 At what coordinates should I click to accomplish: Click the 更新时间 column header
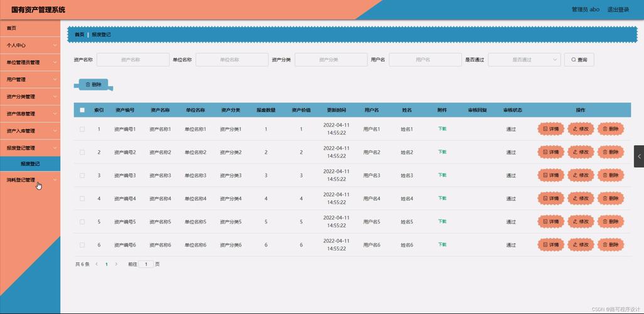tap(336, 110)
